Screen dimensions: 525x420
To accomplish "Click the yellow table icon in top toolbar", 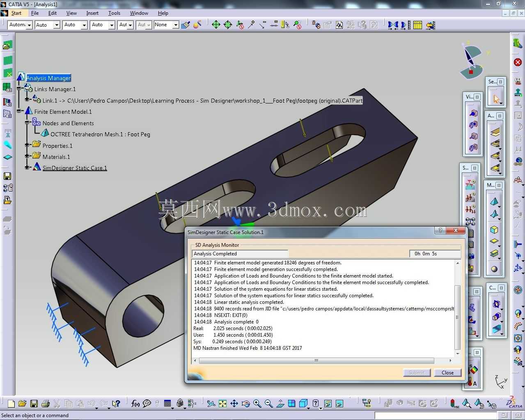I will (417, 25).
